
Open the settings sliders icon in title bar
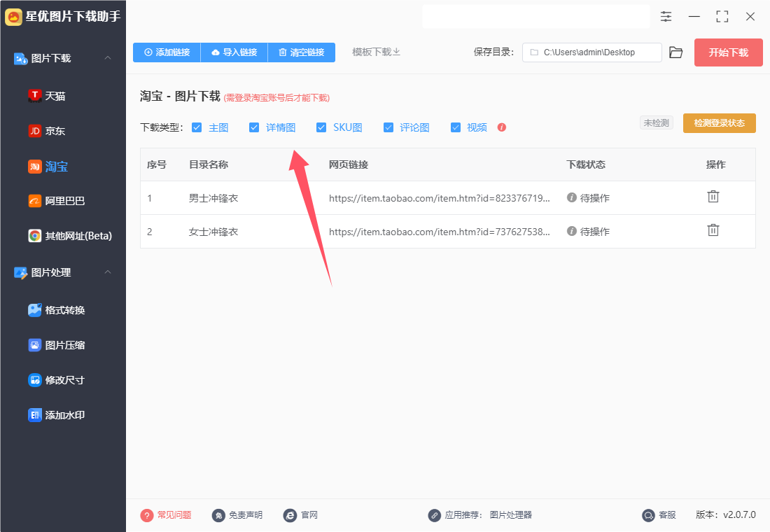click(x=666, y=17)
